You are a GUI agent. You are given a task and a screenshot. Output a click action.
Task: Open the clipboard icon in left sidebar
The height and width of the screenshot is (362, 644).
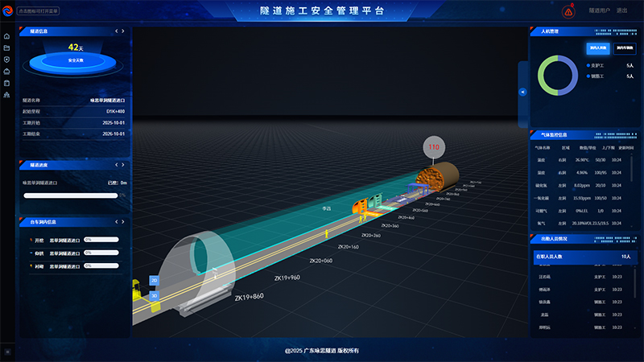point(6,83)
